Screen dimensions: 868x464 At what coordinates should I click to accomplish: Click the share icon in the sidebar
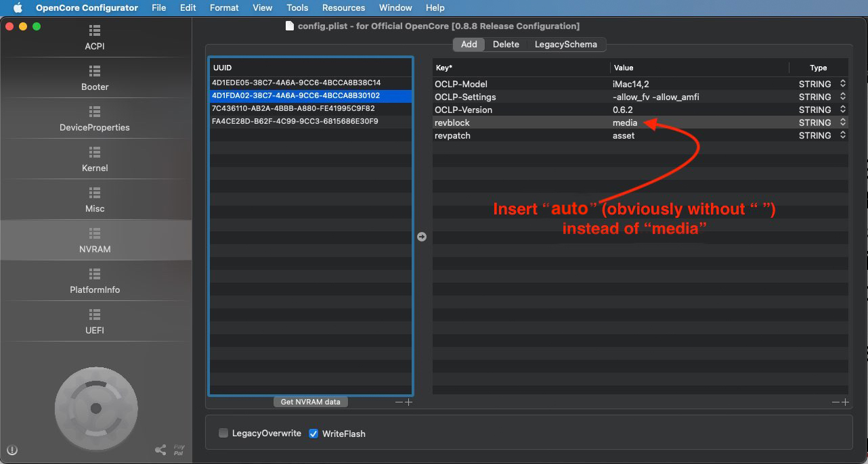(160, 450)
